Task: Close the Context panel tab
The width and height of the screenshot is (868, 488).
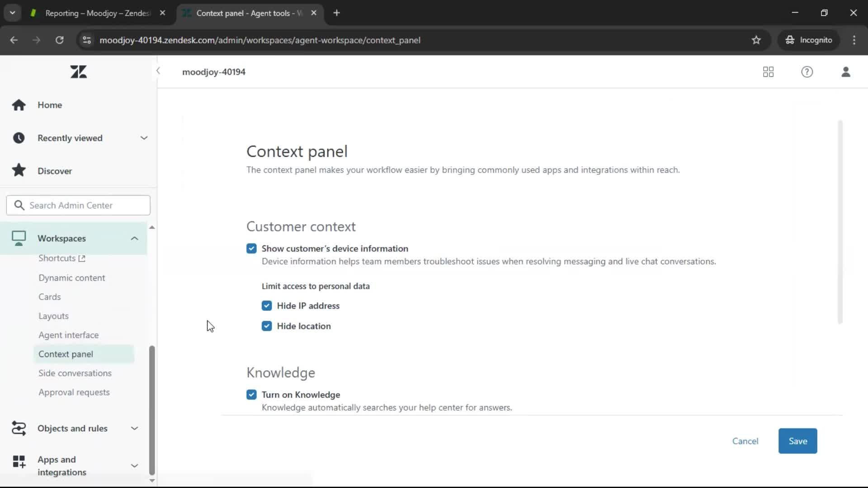Action: tap(314, 13)
